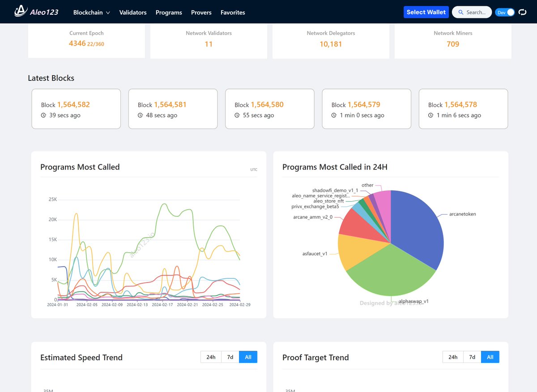Click clock icon on block 1,564,578 card

coord(430,115)
